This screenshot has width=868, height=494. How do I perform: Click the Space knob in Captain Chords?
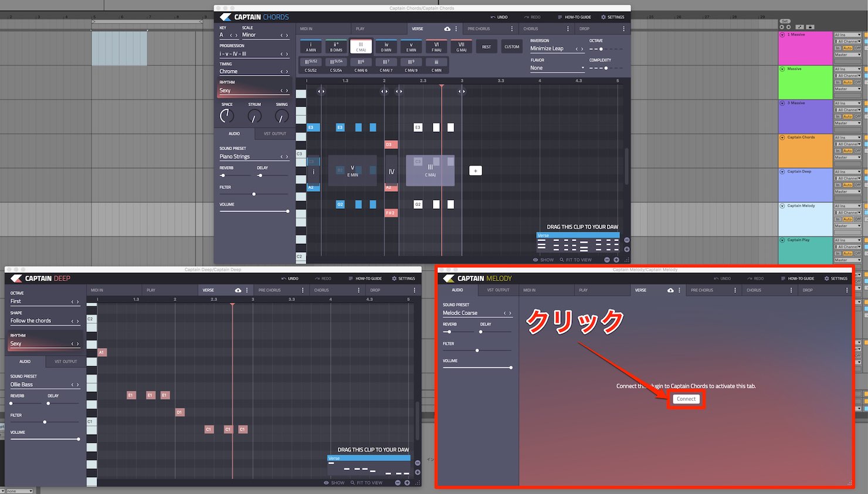(x=227, y=116)
